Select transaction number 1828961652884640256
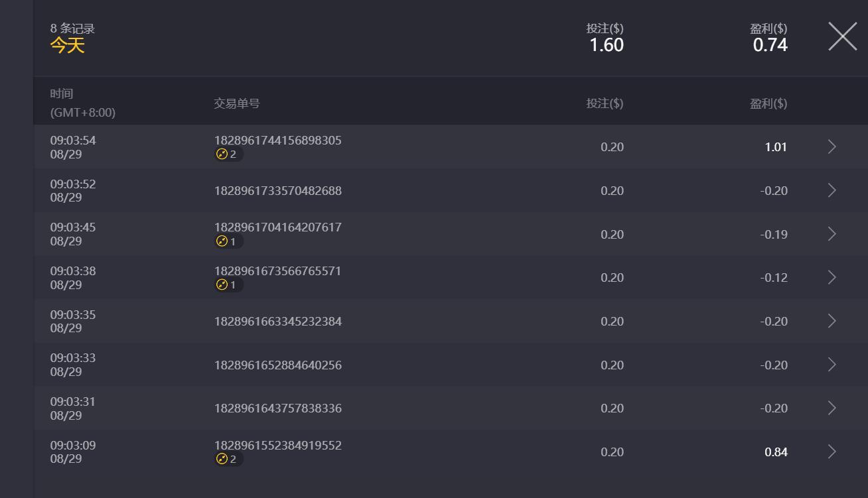 click(x=277, y=365)
